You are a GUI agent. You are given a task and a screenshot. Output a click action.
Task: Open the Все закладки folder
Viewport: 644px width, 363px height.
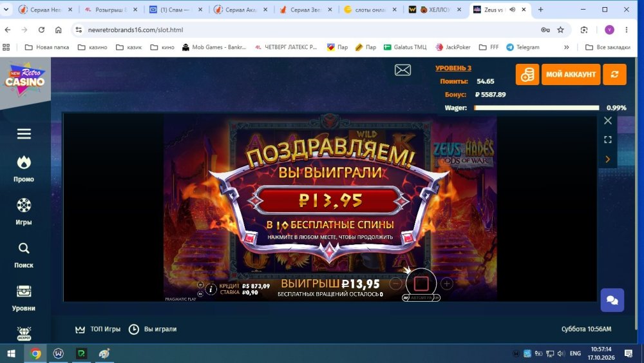(608, 47)
